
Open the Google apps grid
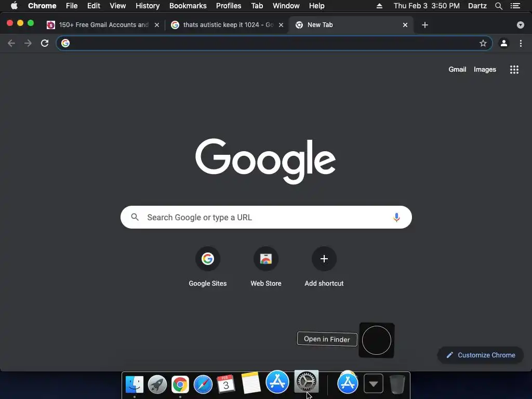[x=514, y=70]
